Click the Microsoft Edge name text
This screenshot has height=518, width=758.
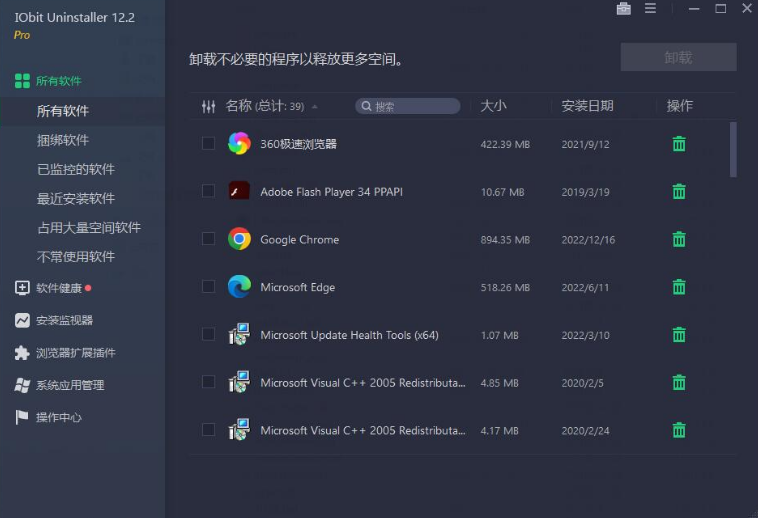coord(298,287)
